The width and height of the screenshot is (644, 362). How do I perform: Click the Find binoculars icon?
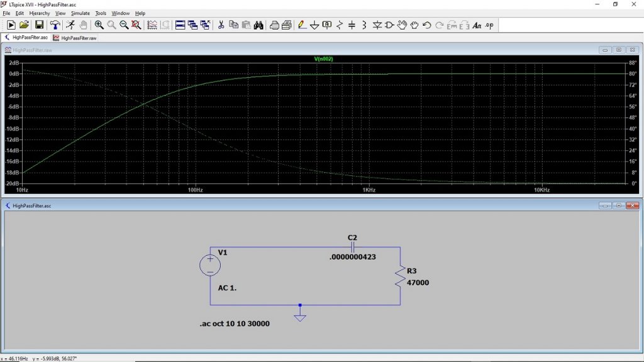(258, 25)
